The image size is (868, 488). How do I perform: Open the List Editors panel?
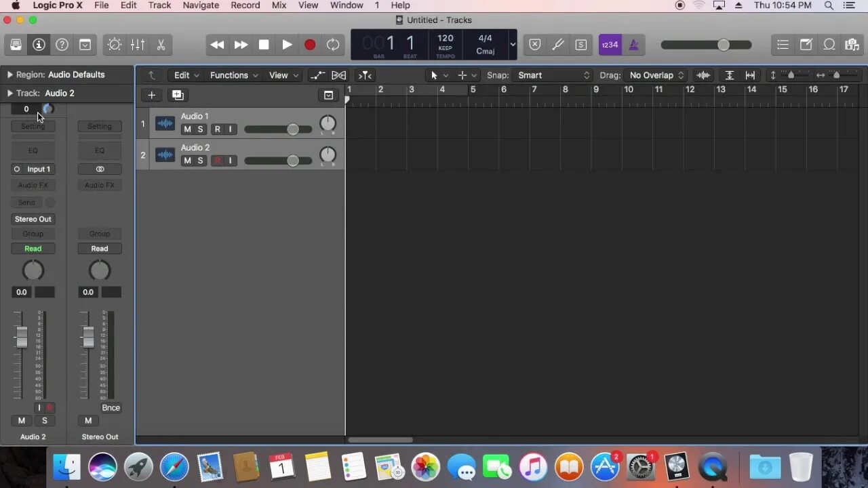[x=783, y=45]
